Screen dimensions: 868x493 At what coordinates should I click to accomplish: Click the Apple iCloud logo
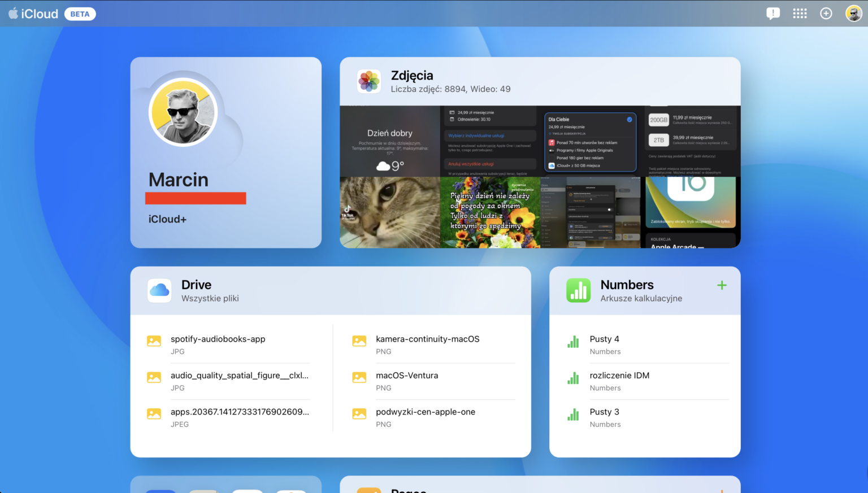click(33, 13)
